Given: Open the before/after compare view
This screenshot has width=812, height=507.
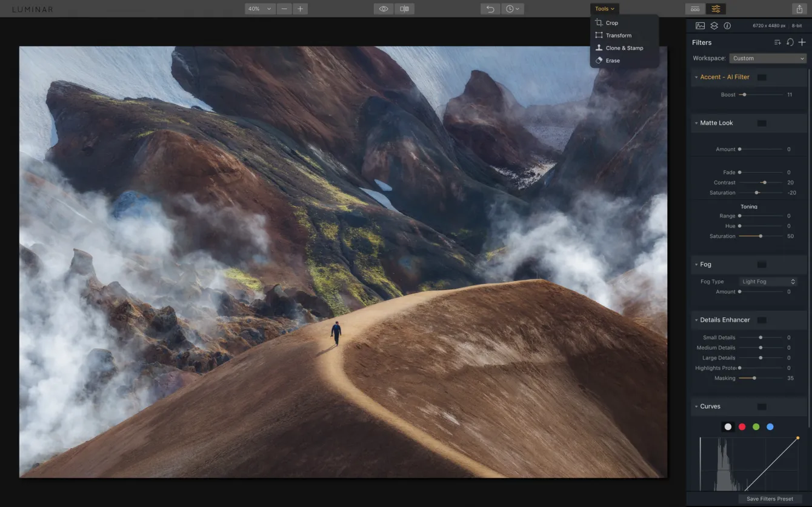Looking at the screenshot, I should pos(404,9).
